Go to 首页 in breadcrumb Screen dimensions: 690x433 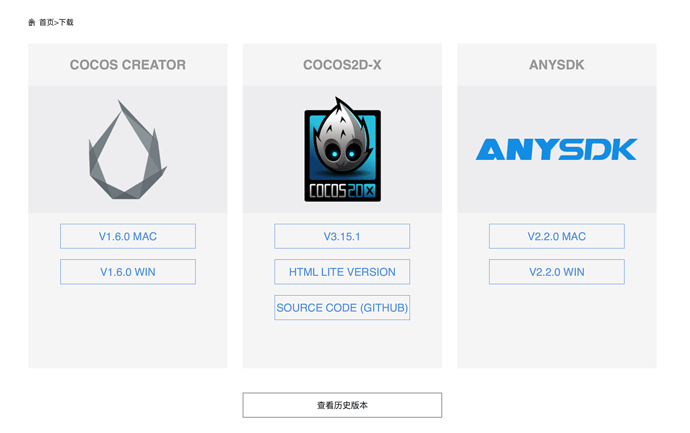point(46,22)
